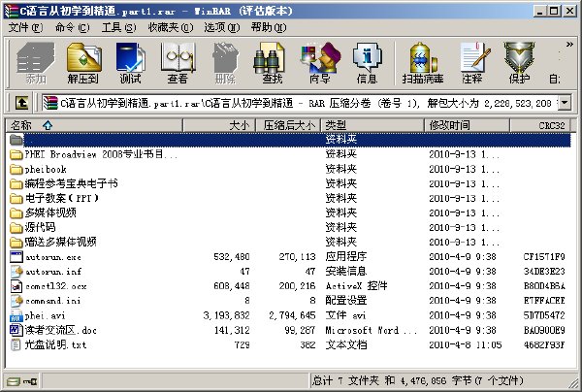Viewport: 582px width, 392px height.
Task: Expand the toolbar overflow chevron
Action: [569, 45]
